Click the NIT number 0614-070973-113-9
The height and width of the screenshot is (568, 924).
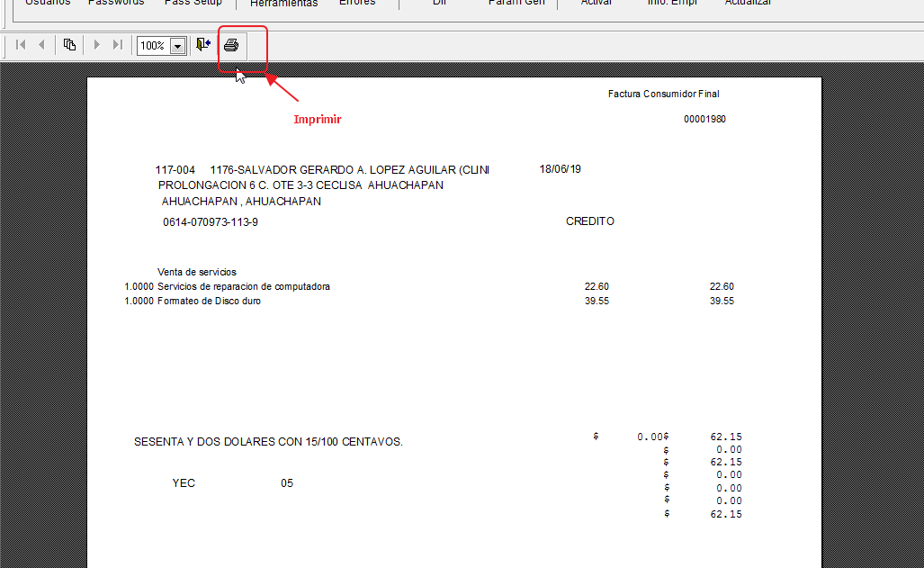[x=211, y=222]
